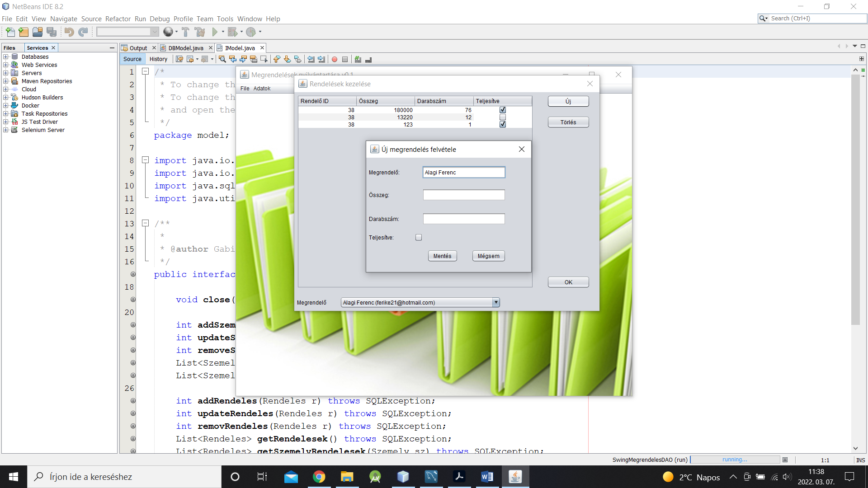This screenshot has height=488, width=868.
Task: Click the editor Find Selection magnifier icon
Action: coord(222,59)
